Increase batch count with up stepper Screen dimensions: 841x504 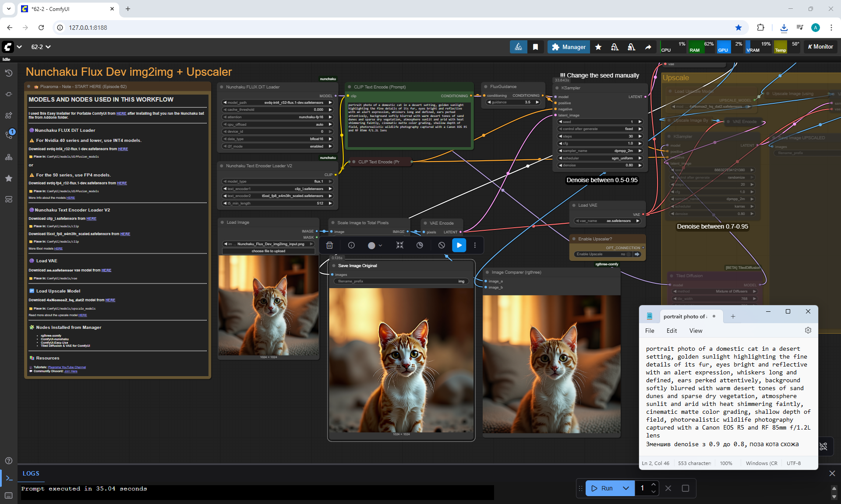tap(653, 484)
